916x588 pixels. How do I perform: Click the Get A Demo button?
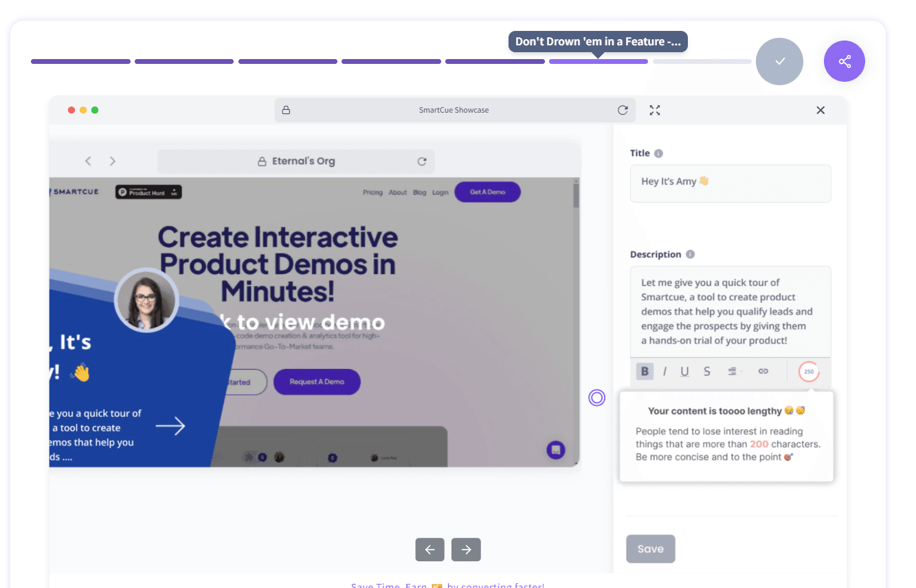pos(487,192)
